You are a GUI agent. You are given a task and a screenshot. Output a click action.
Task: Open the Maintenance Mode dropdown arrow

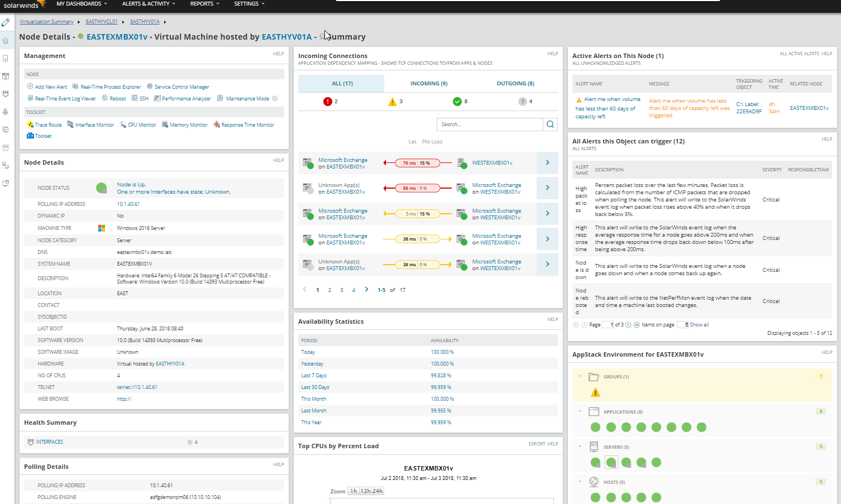(x=275, y=98)
